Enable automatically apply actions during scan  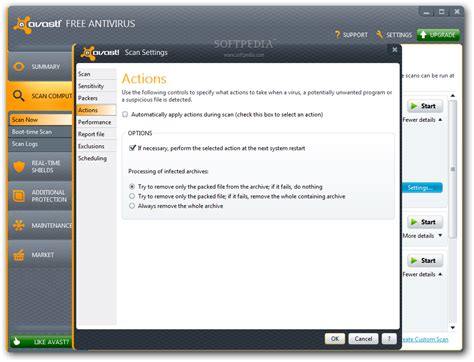tap(125, 114)
